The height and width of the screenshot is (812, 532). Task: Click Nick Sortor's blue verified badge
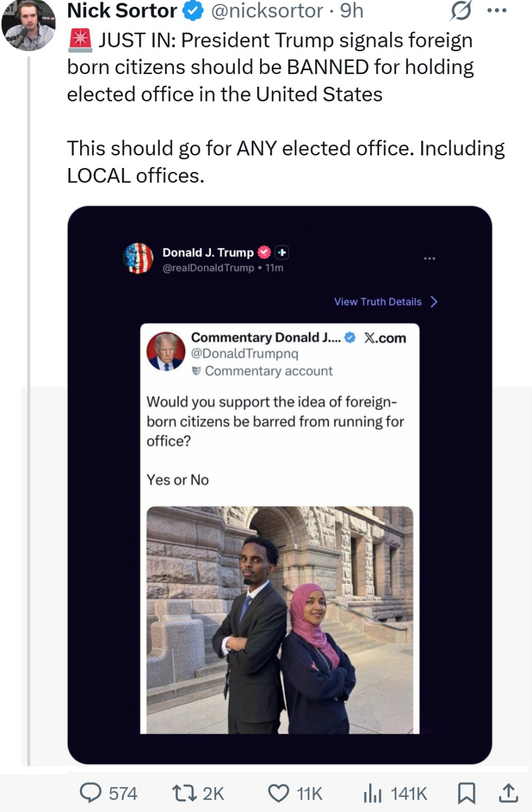(x=193, y=11)
